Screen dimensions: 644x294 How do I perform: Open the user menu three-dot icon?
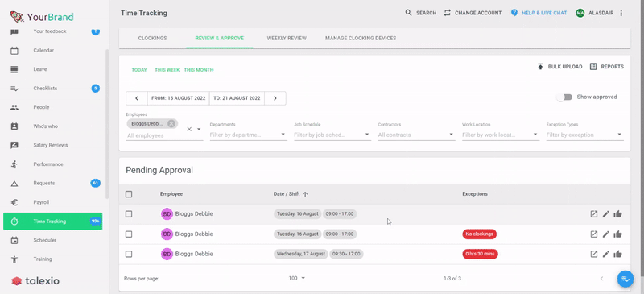[621, 13]
